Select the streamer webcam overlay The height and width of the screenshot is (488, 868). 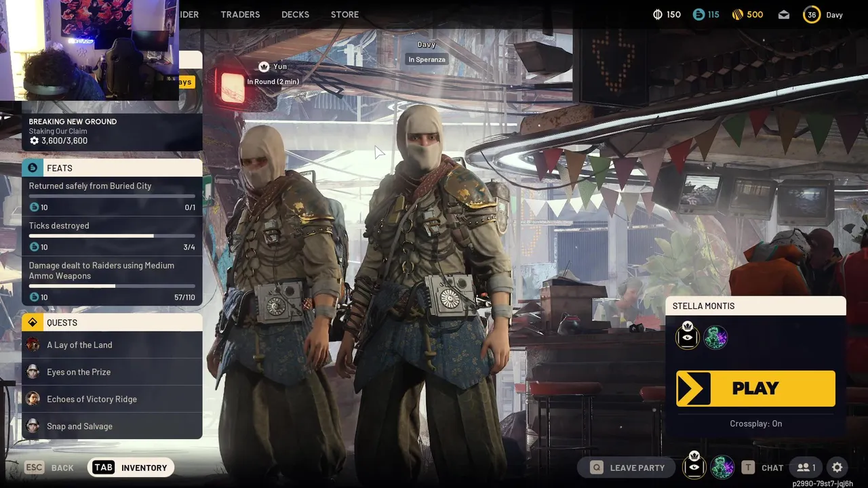tap(90, 50)
